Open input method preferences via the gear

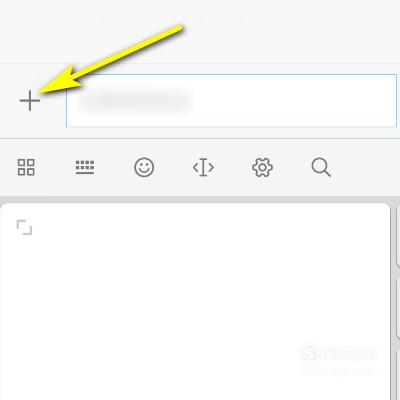pyautogui.click(x=262, y=167)
